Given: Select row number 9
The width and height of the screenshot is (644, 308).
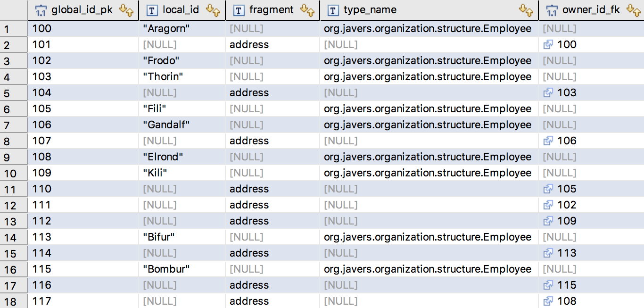Looking at the screenshot, I should tap(14, 157).
